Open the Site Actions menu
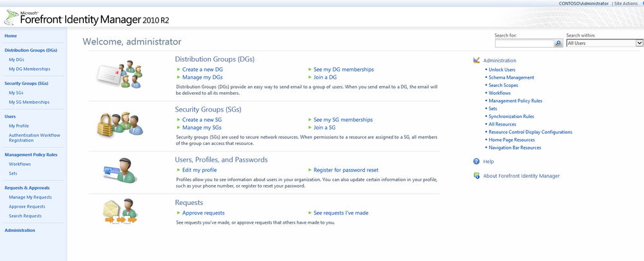Viewport: 644px width, 261px height. coord(627,3)
